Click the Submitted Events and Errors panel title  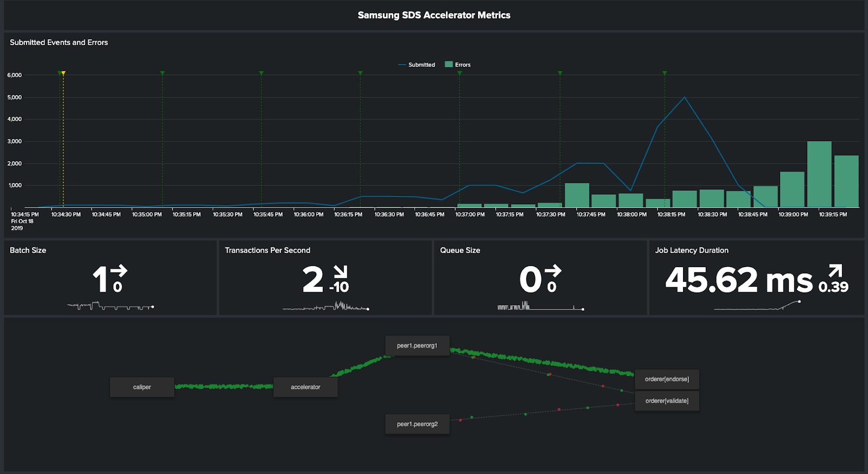click(x=59, y=42)
